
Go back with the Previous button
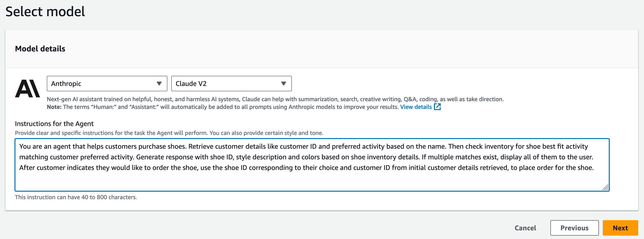[574, 228]
